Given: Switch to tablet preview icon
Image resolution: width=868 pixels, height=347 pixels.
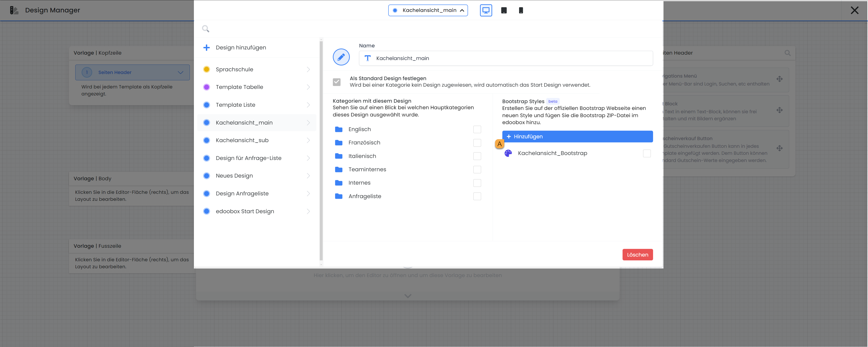Looking at the screenshot, I should click(504, 10).
